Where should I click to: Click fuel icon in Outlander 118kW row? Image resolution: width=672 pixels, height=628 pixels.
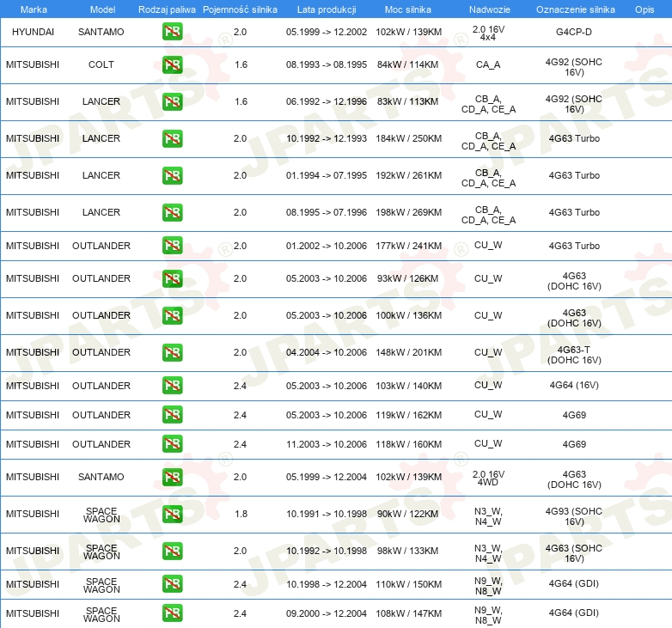tap(172, 444)
